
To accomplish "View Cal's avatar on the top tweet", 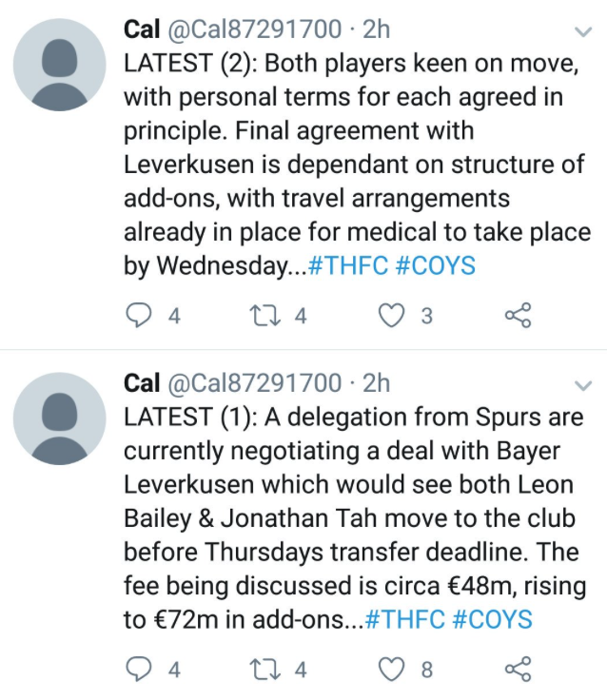I will [59, 65].
